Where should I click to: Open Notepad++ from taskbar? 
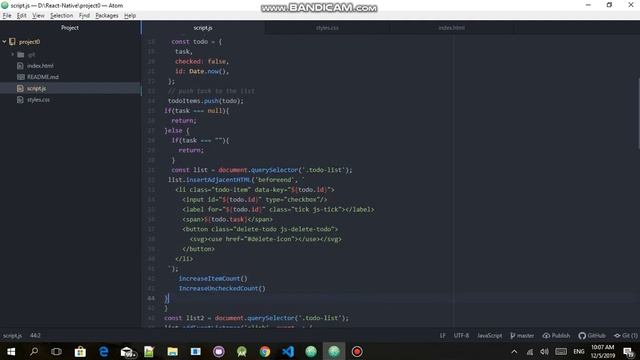[149, 351]
